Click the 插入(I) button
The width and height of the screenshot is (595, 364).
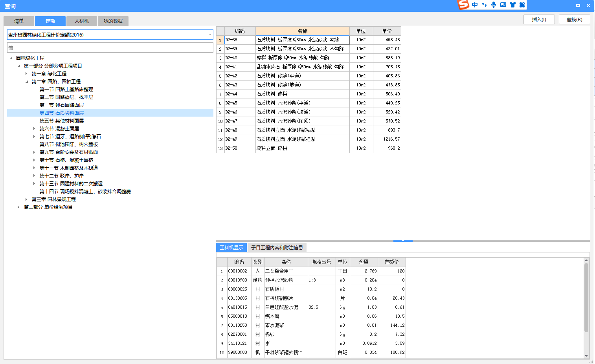point(539,20)
